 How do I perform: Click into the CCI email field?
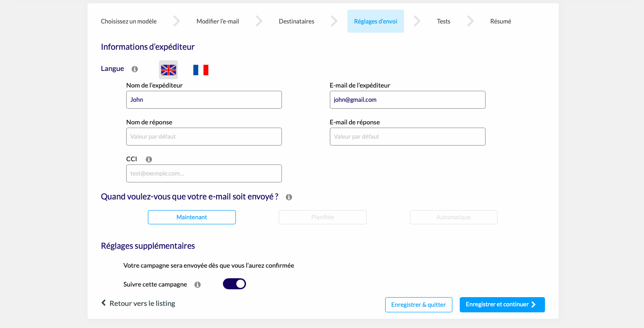click(x=204, y=173)
